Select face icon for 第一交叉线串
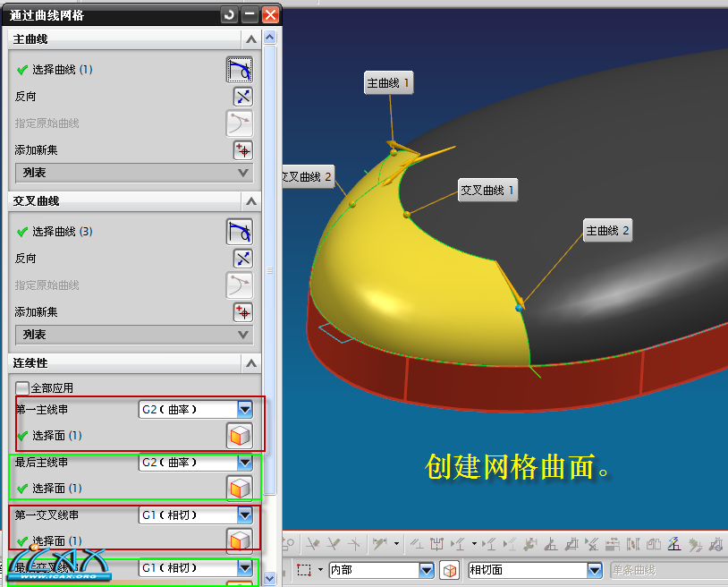728x587 pixels. (x=240, y=540)
